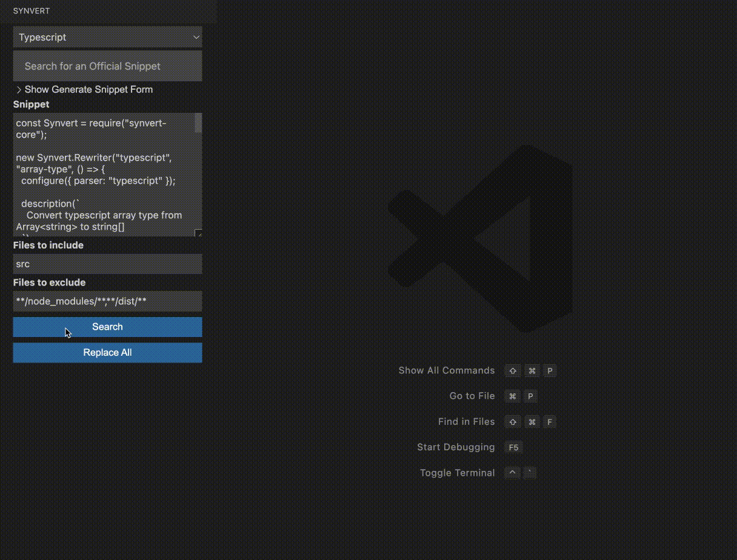Focus the Files to include field
The height and width of the screenshot is (560, 737).
pos(107,264)
